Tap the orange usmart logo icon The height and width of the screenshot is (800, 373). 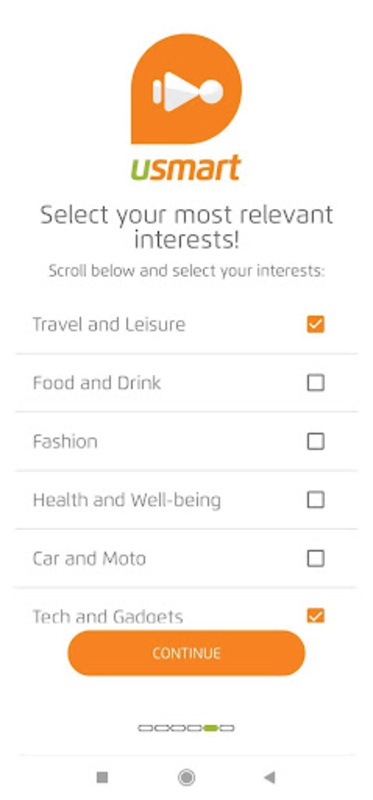186,89
